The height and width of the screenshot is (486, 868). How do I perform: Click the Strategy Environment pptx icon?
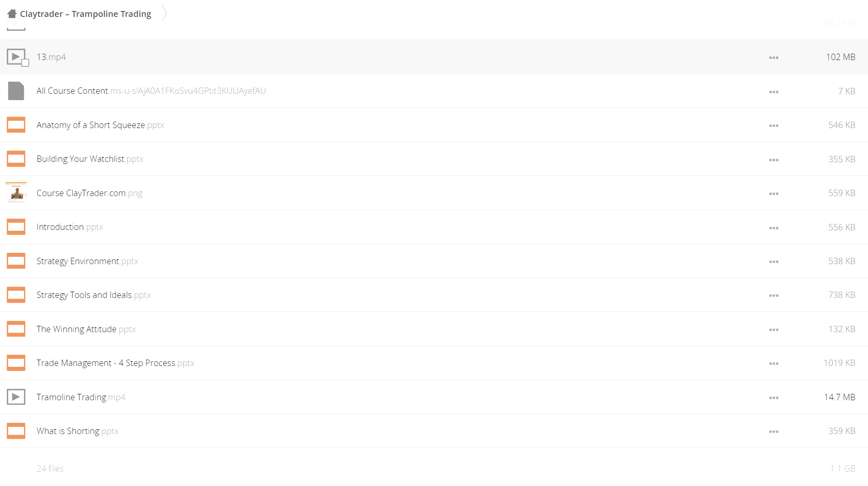(x=16, y=261)
